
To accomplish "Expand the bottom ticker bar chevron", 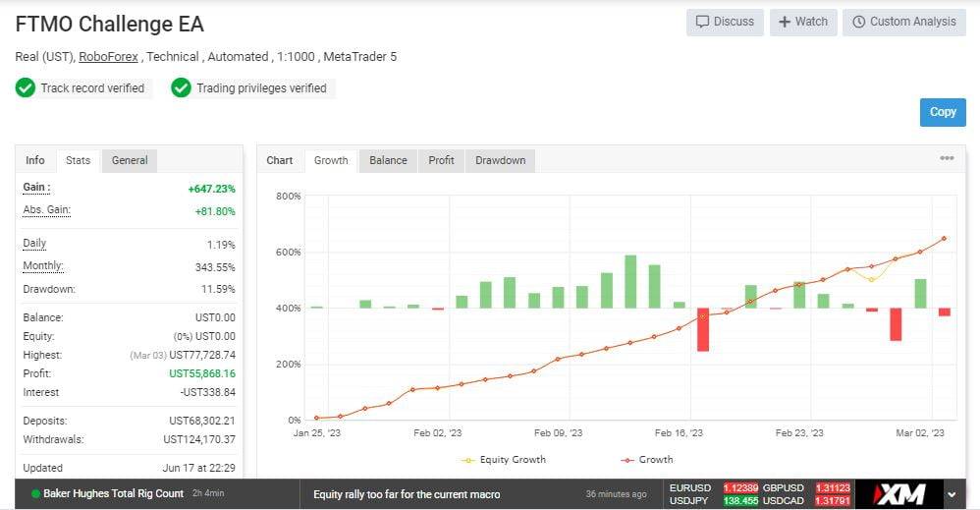I will click(951, 494).
